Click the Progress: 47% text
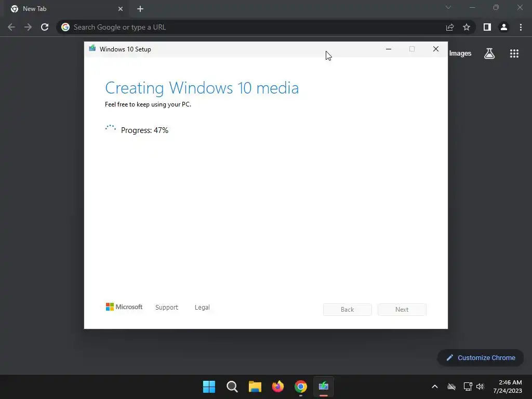This screenshot has width=532, height=399. (x=144, y=130)
